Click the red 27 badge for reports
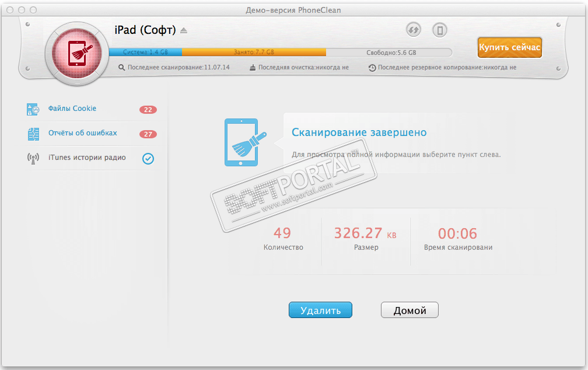This screenshot has height=370, width=588. 148,134
